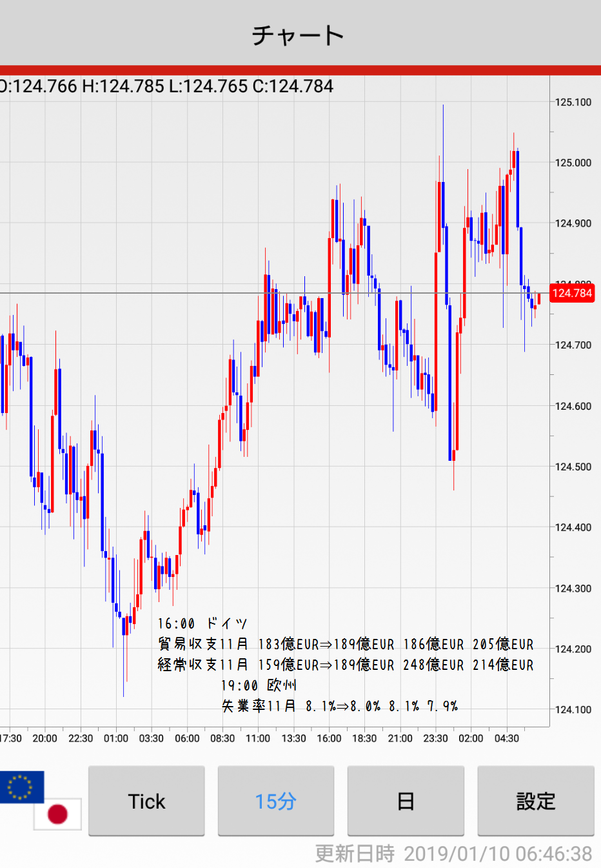Image resolution: width=601 pixels, height=868 pixels.
Task: Select the 01:00 time axis marker
Action: (116, 738)
